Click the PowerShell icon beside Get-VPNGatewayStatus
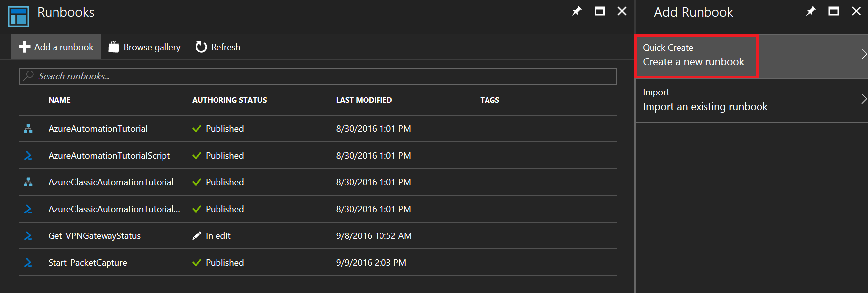Screen dimensions: 868x293 28,236
